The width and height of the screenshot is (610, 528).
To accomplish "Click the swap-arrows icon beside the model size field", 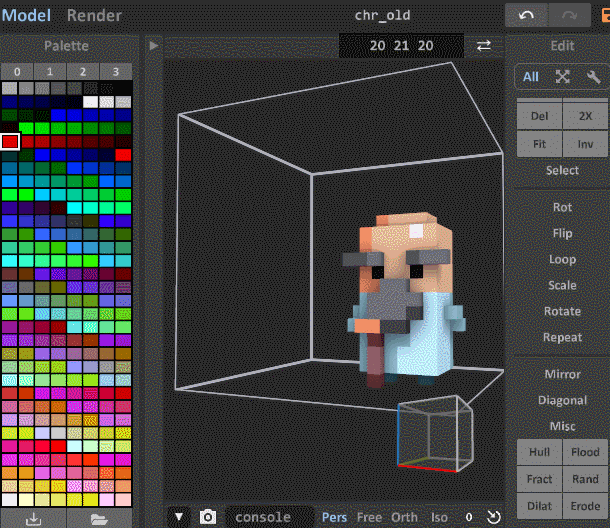I will tap(484, 46).
